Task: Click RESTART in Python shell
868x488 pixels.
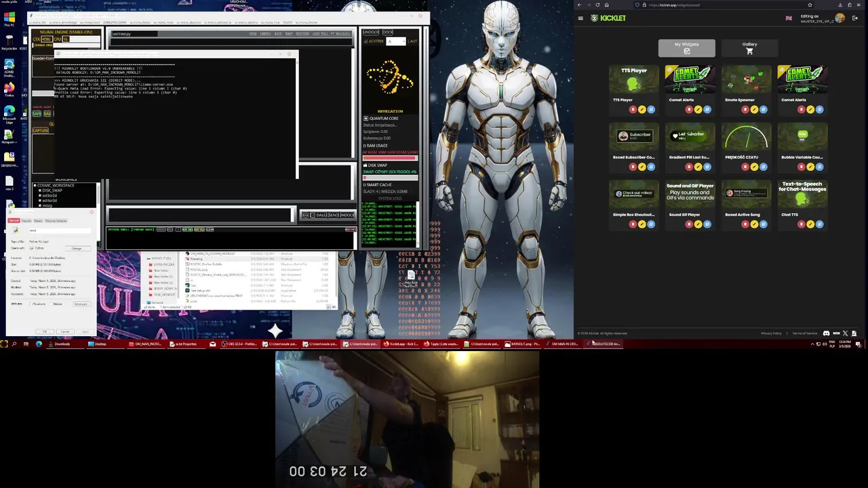Action: click(x=351, y=229)
